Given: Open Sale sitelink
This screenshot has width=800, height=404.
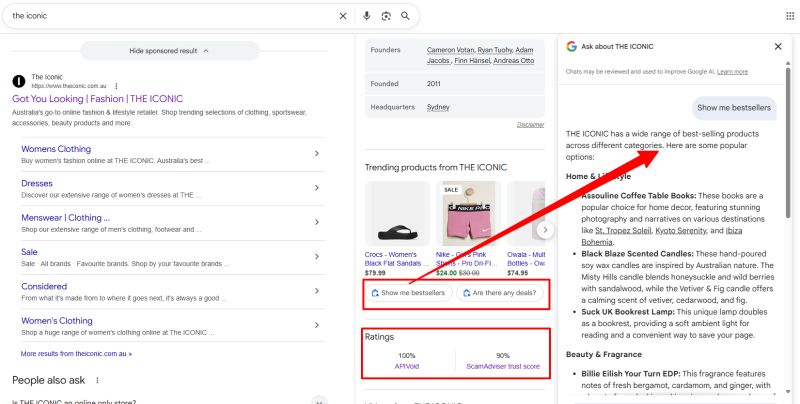Looking at the screenshot, I should click(29, 252).
